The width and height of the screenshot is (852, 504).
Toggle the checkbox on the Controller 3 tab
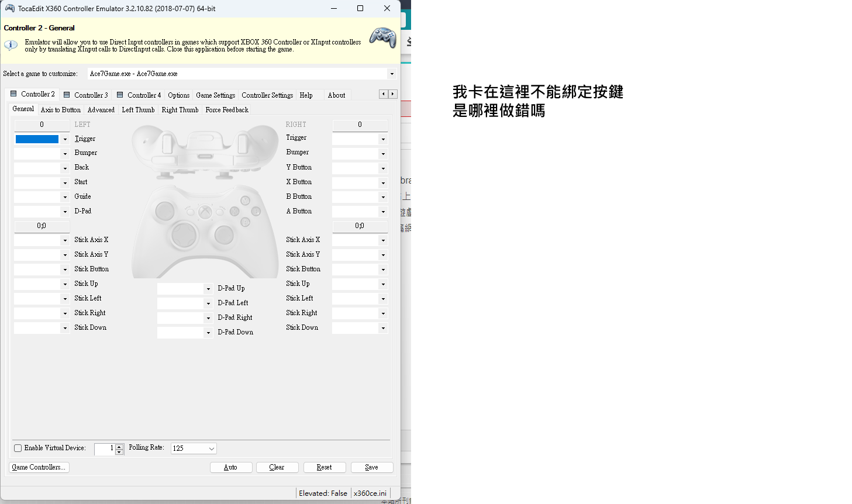point(66,94)
